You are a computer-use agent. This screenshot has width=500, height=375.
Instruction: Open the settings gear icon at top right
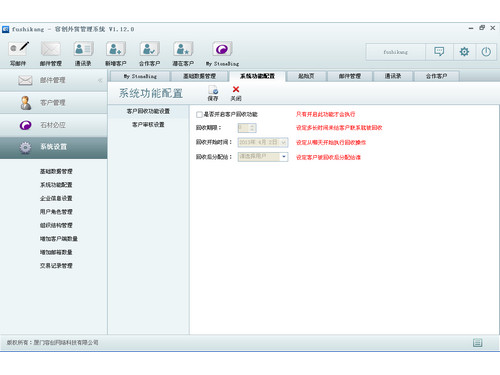click(464, 52)
